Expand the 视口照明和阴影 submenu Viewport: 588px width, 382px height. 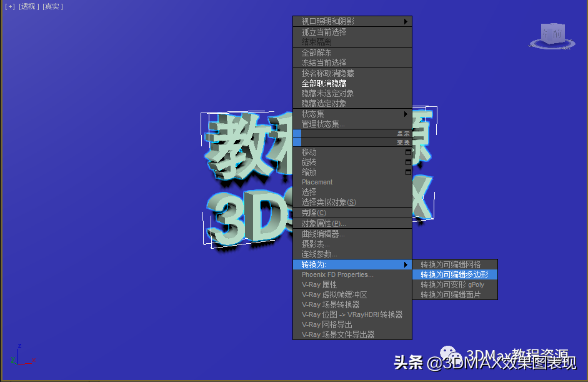352,21
